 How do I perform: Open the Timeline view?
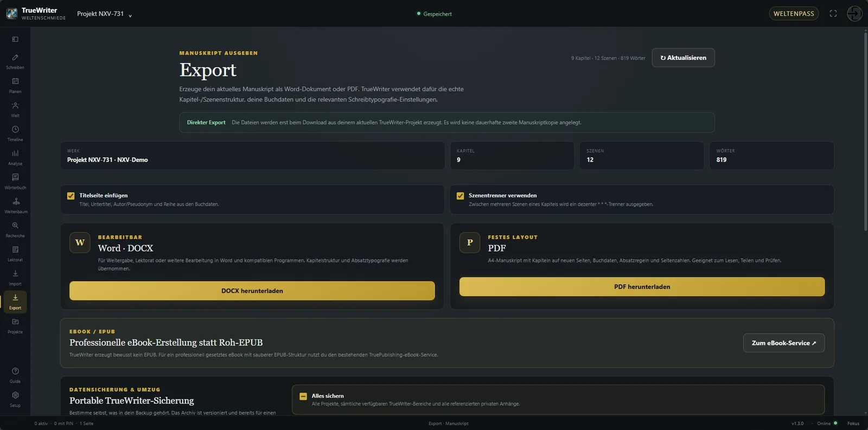[15, 133]
